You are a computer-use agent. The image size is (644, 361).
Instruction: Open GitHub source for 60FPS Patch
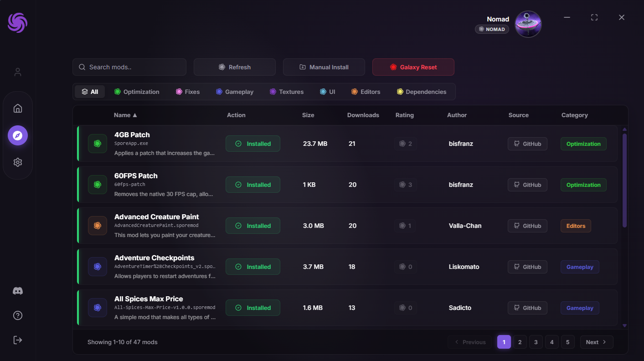(x=528, y=185)
